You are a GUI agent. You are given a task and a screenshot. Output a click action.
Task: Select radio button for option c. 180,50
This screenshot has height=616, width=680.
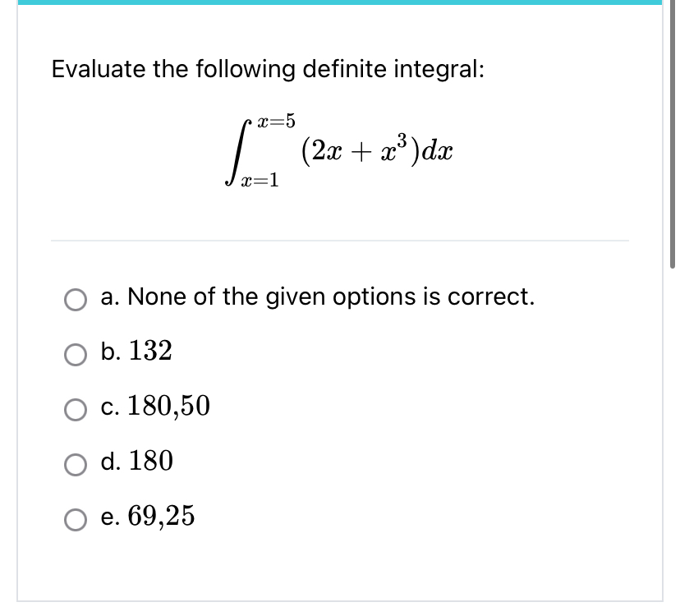(76, 409)
